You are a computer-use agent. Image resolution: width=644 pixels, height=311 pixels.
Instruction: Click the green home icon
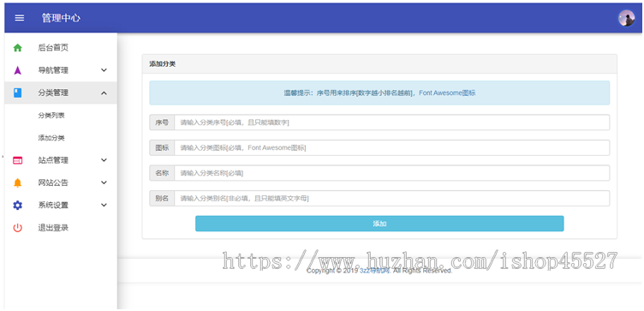pos(17,48)
